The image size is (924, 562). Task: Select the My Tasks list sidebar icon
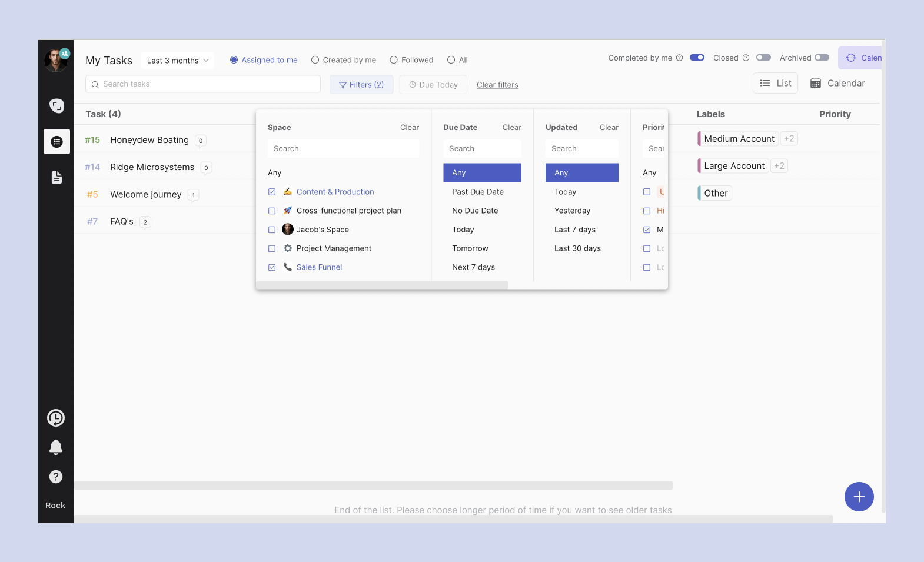[x=56, y=142]
